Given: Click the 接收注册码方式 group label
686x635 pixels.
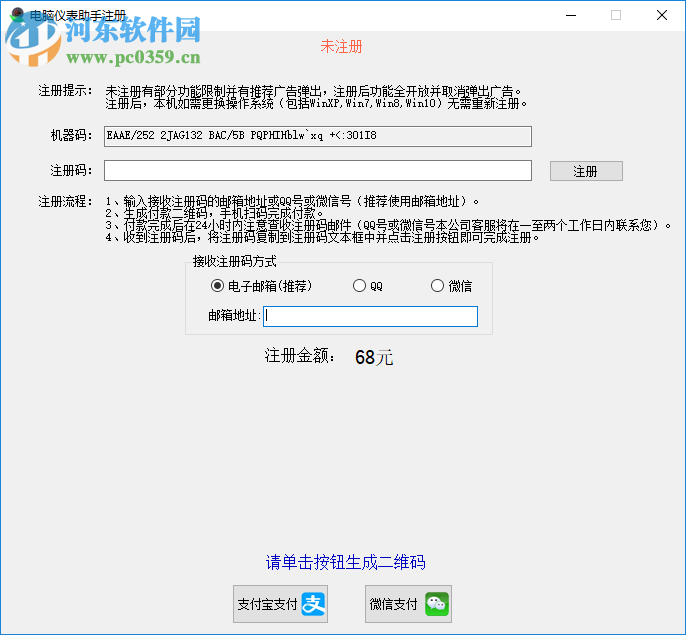Looking at the screenshot, I should [234, 261].
